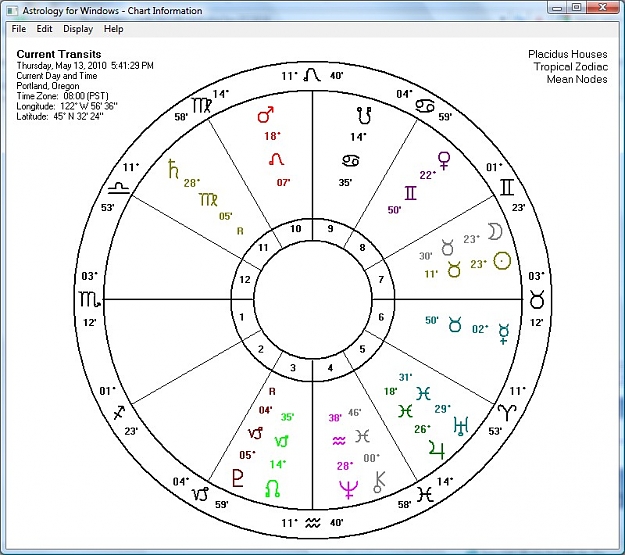
Task: Click house number 7 in the inner ring
Action: [x=381, y=279]
